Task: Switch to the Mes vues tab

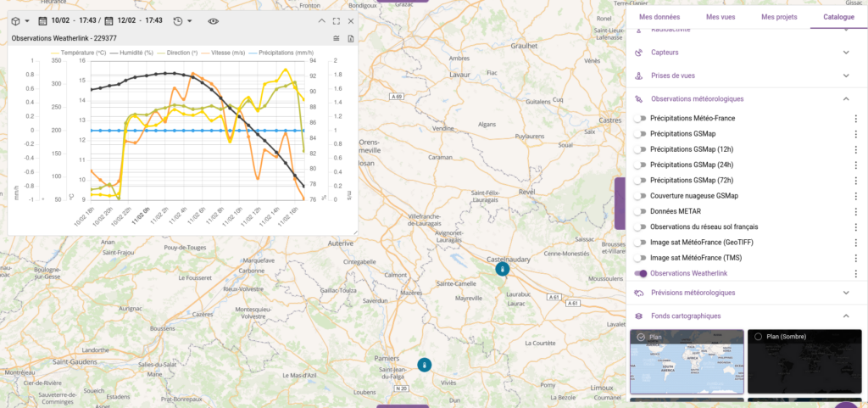Action: [x=721, y=17]
